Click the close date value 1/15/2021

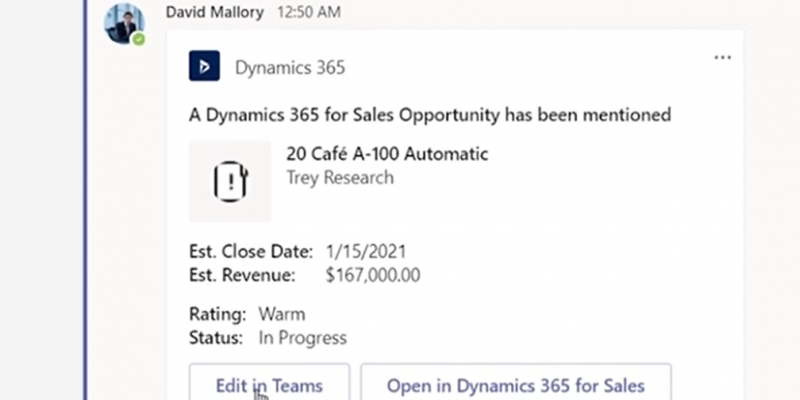[366, 252]
